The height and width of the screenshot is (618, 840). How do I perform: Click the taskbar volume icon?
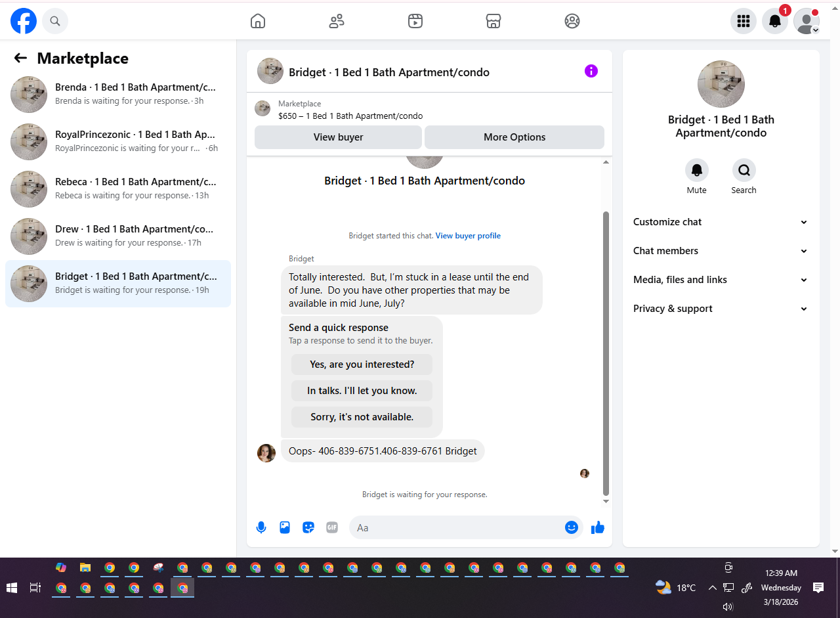coord(728,607)
